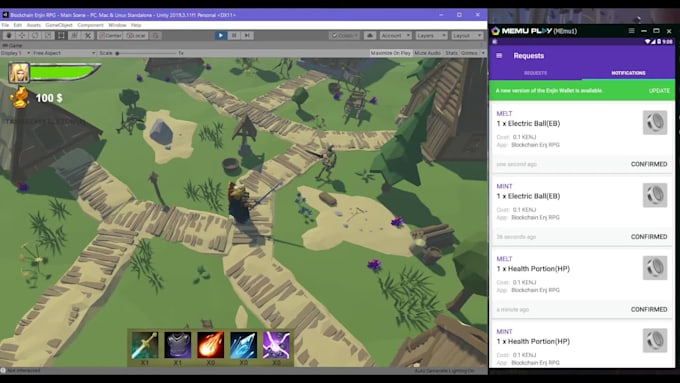Open the Gizmos dropdown arrow
The width and height of the screenshot is (680, 383).
pos(483,53)
